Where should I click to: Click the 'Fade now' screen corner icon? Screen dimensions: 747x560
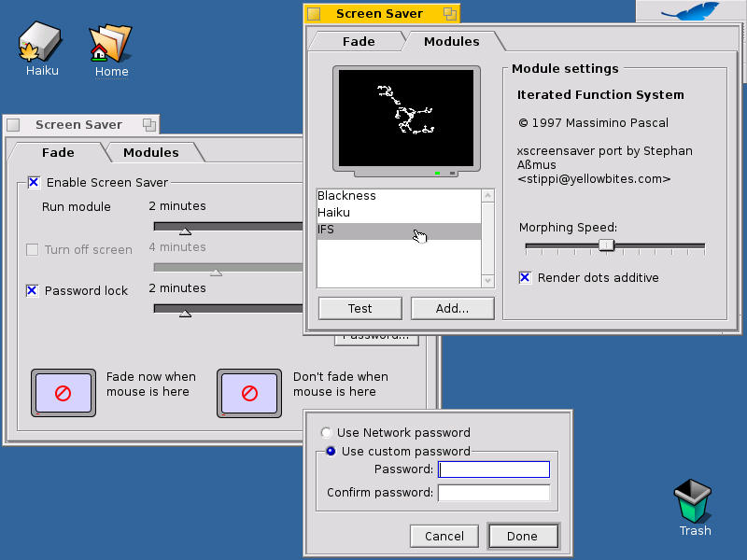tap(63, 393)
